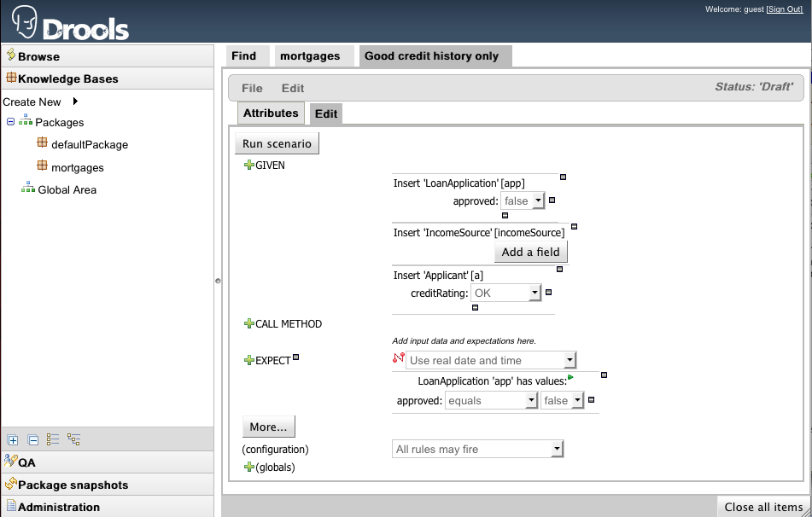Click the Expand all plus icon in sidebar toolbar
Viewport: 812px width, 517px height.
click(13, 440)
